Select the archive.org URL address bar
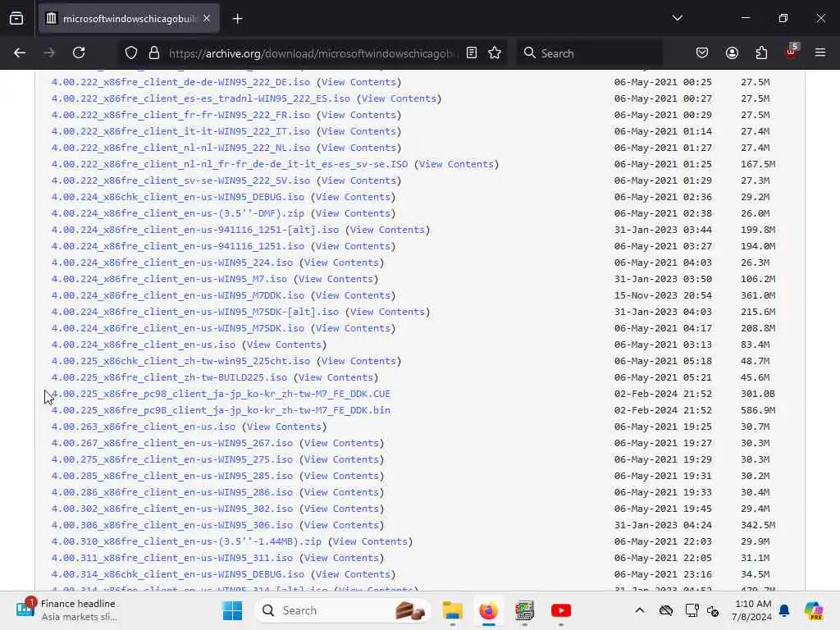This screenshot has width=840, height=630. coord(313,53)
